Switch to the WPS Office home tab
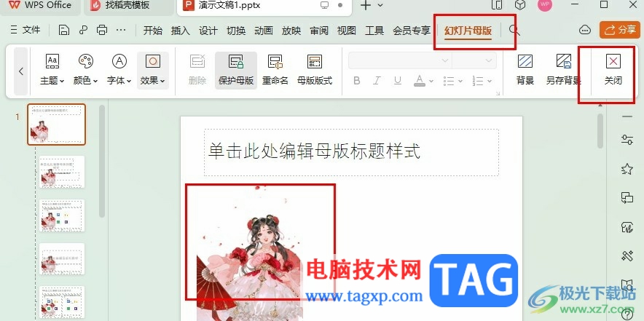The width and height of the screenshot is (644, 321). 40,6
